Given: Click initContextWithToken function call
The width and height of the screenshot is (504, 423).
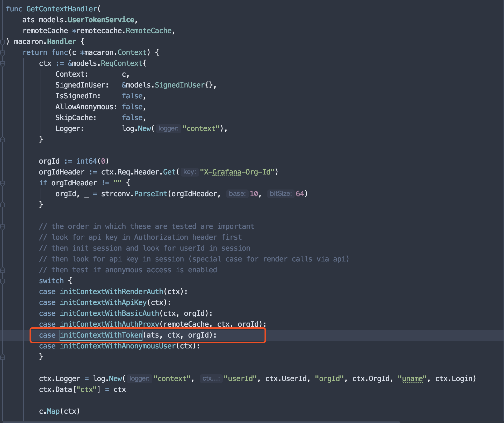Looking at the screenshot, I should 101,335.
